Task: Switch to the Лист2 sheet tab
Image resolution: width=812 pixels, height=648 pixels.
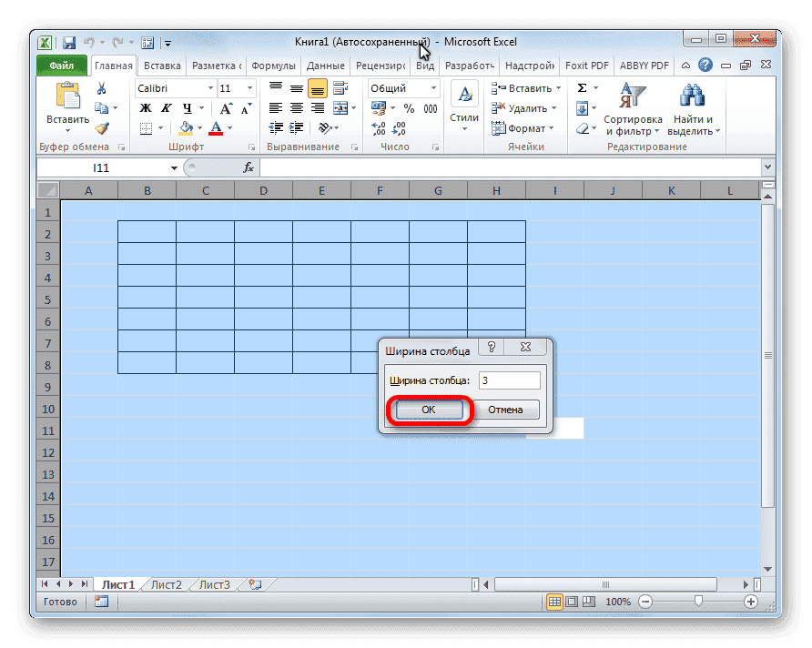Action: (x=166, y=585)
